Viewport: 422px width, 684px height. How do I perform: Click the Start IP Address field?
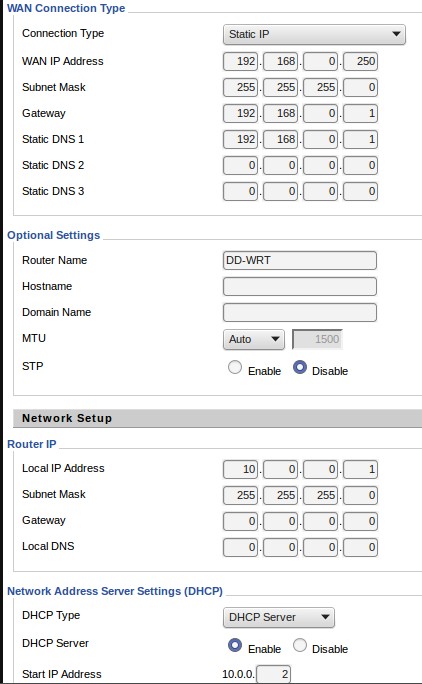click(x=273, y=674)
